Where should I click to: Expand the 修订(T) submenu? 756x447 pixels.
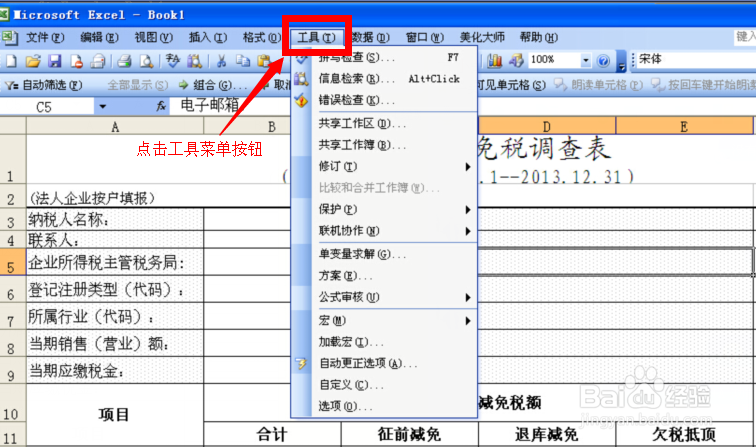point(384,167)
